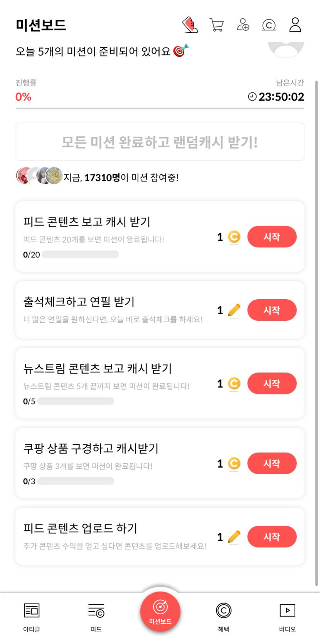This screenshot has height=644, width=320.
Task: Start the 피드 콘텐츠 업로드 하기 mission
Action: point(272,537)
